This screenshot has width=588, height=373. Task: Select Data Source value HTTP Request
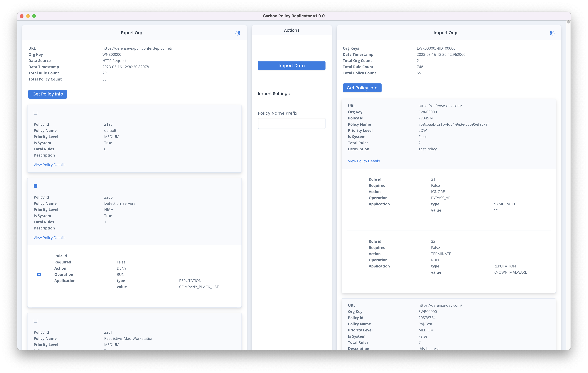(x=114, y=61)
